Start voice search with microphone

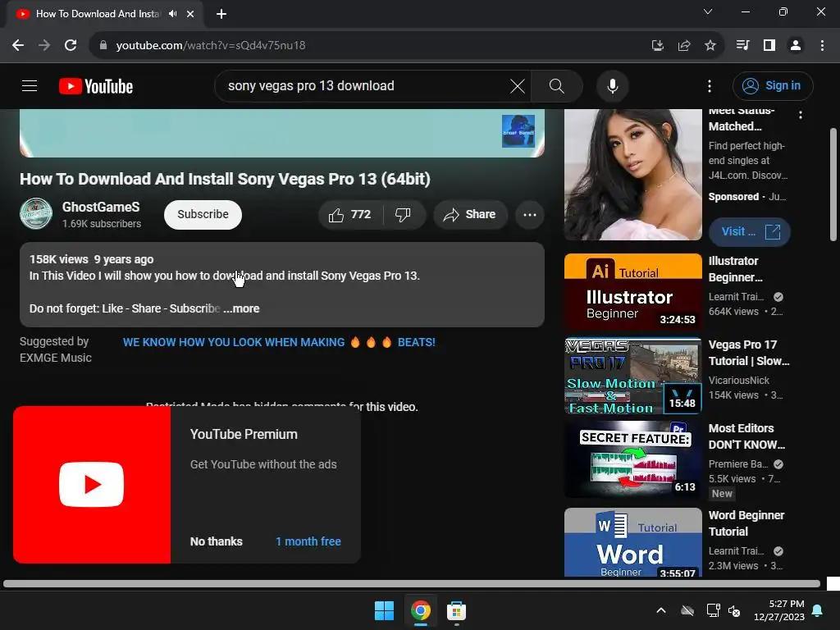(612, 85)
